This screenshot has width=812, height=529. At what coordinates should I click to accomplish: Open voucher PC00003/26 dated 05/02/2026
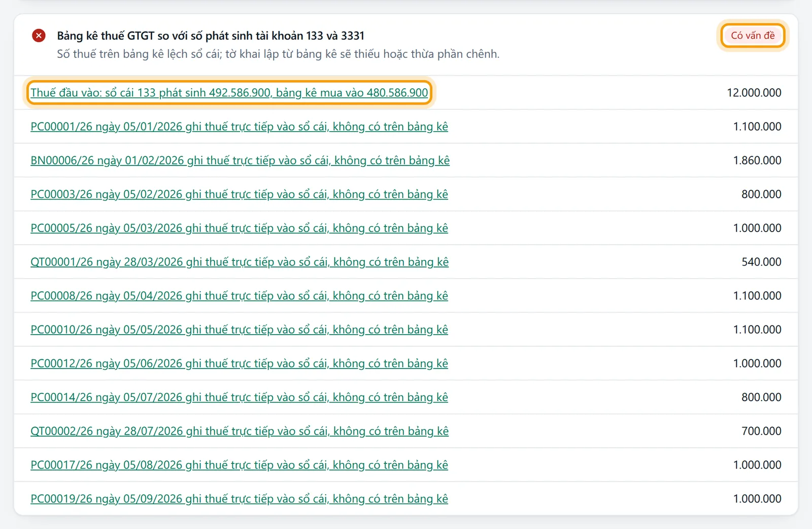(239, 194)
